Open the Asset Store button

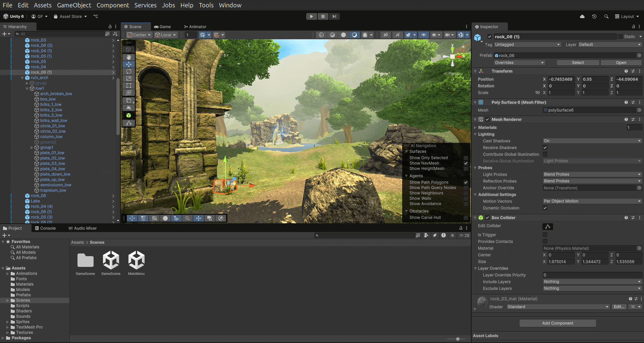tap(70, 16)
